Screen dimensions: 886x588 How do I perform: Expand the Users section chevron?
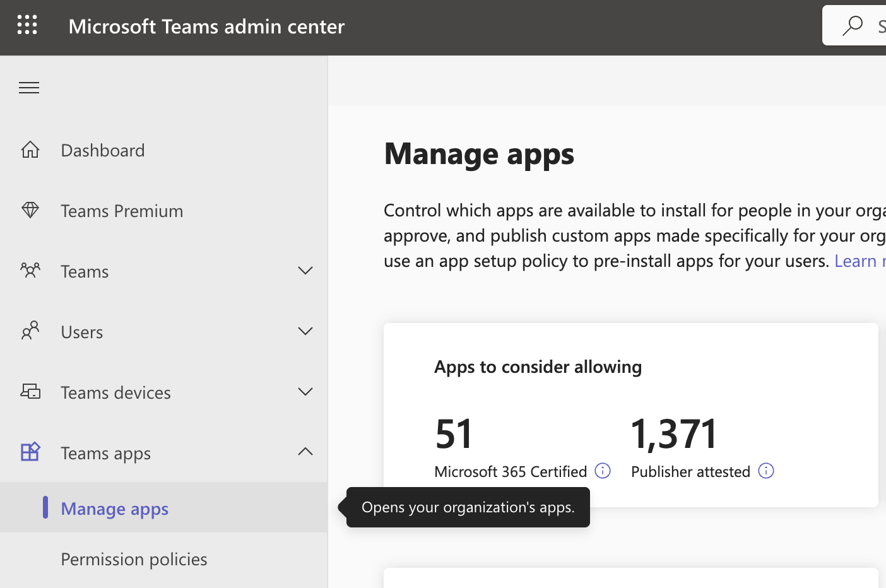click(x=305, y=331)
